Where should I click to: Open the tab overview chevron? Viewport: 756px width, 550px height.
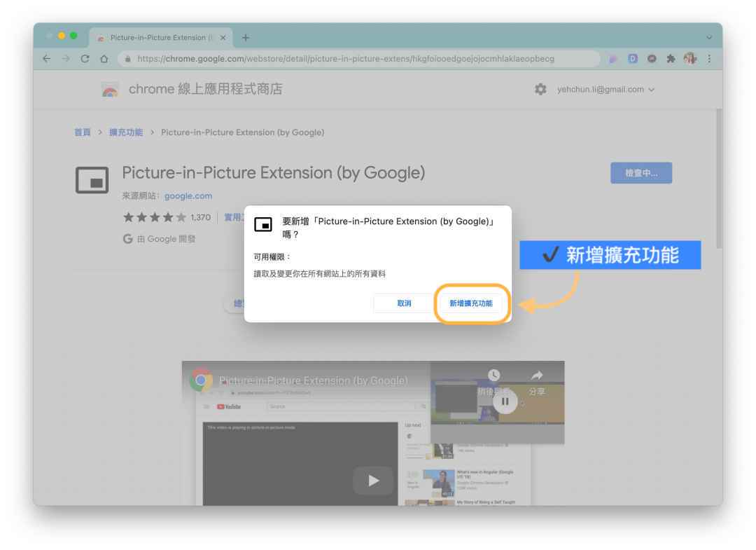pos(709,37)
